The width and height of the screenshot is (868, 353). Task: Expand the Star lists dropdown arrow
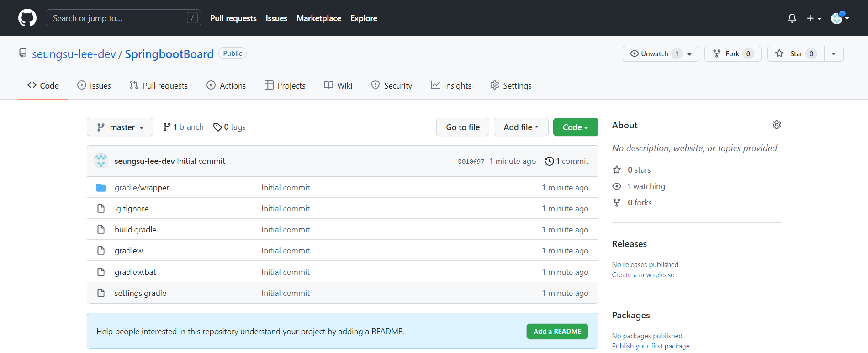[x=834, y=54]
